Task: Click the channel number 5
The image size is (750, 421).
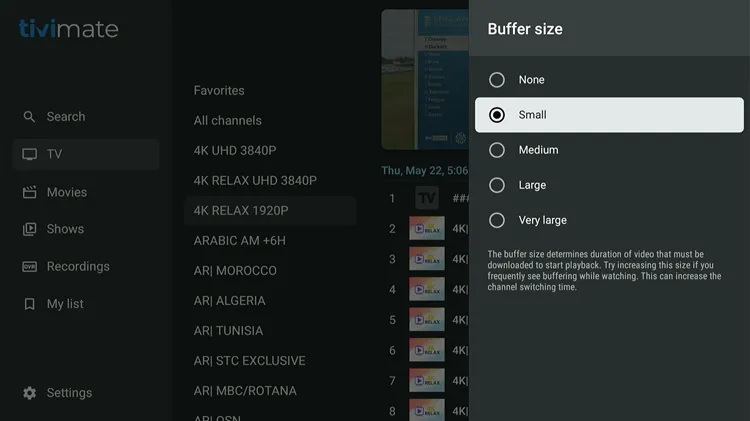Action: point(392,320)
